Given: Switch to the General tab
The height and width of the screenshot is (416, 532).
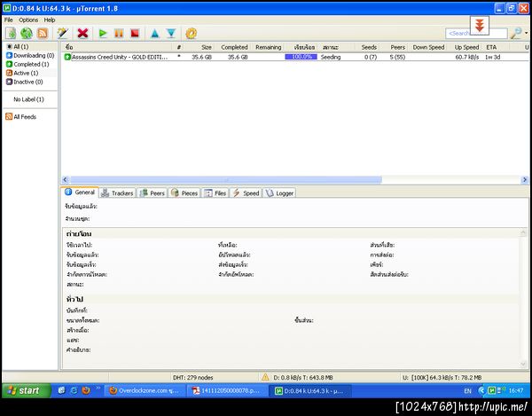Looking at the screenshot, I should [81, 192].
